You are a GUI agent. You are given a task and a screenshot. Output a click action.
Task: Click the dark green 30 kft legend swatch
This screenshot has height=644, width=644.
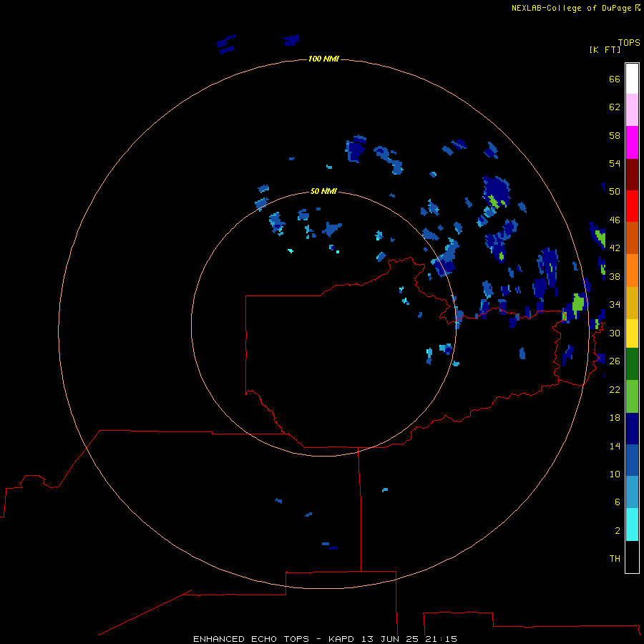pos(632,364)
